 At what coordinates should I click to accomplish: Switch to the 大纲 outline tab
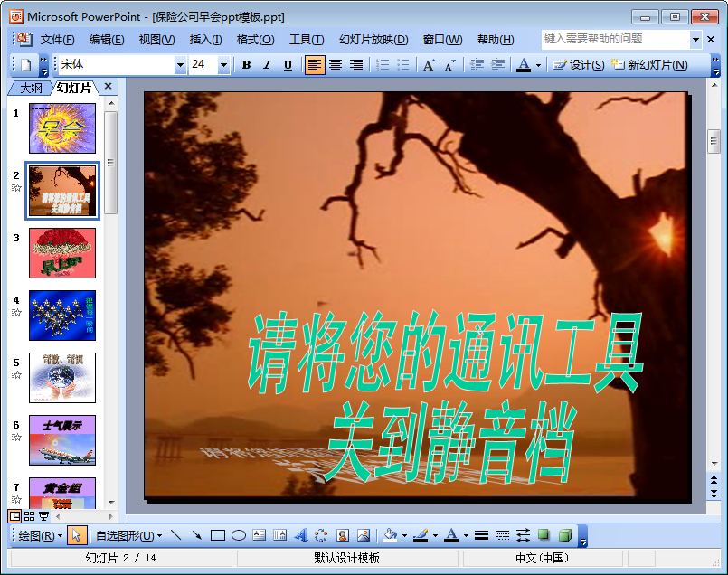tap(31, 88)
